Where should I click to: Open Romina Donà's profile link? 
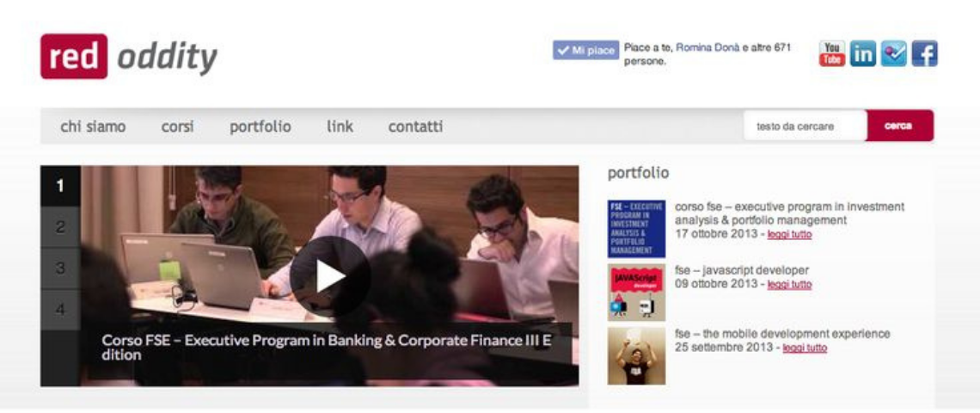point(707,47)
